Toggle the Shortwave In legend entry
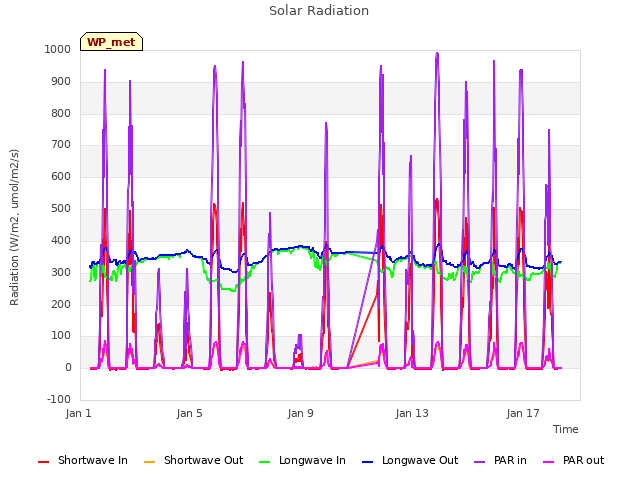 [83, 460]
